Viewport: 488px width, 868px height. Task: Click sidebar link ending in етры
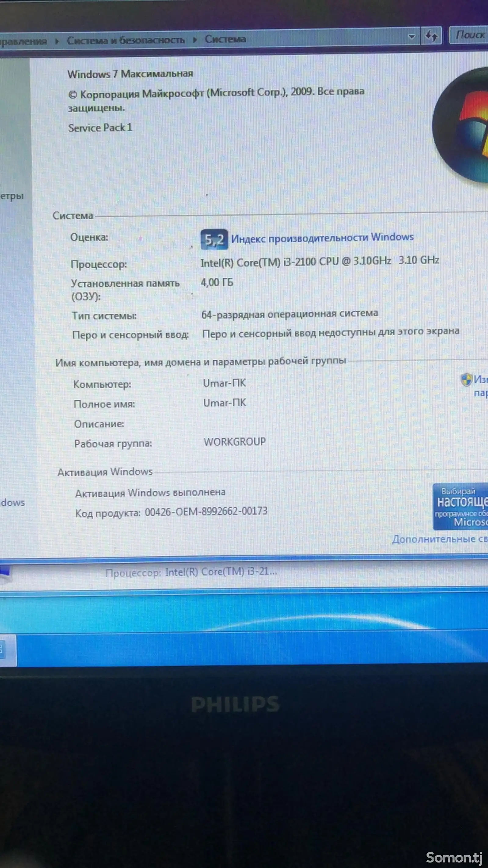point(12,196)
